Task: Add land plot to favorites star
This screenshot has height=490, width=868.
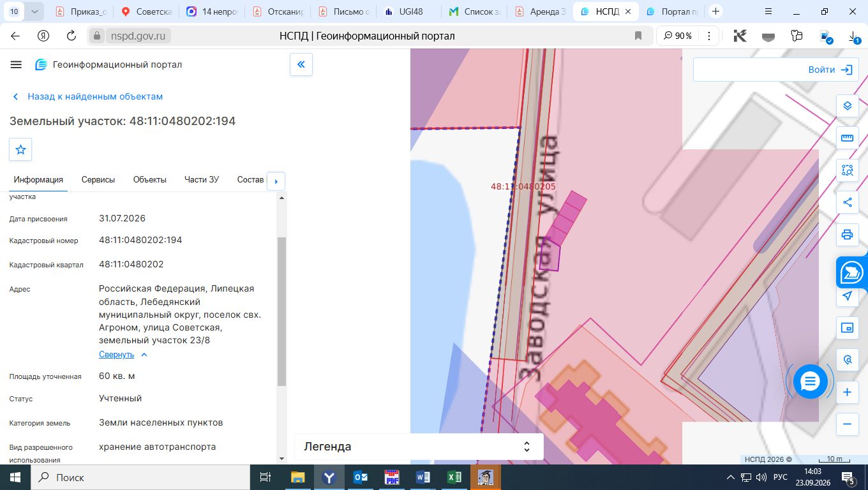Action: click(x=20, y=149)
